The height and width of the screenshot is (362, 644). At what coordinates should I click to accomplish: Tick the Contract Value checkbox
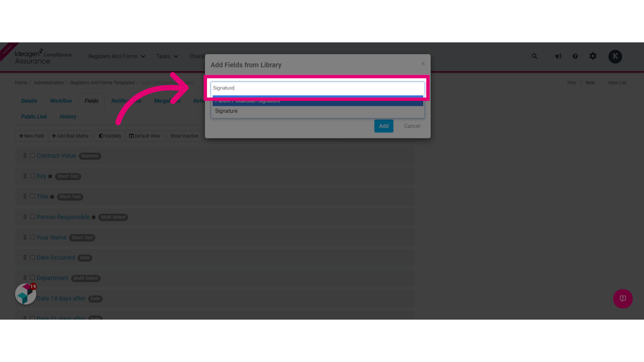[33, 155]
